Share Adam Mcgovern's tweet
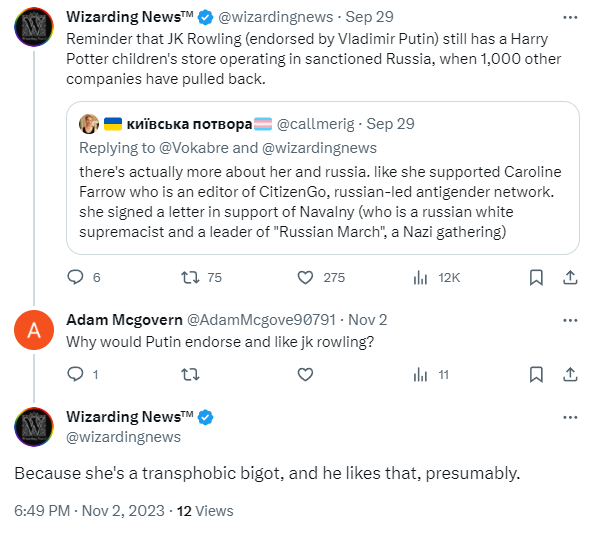The height and width of the screenshot is (535, 595). 570,374
